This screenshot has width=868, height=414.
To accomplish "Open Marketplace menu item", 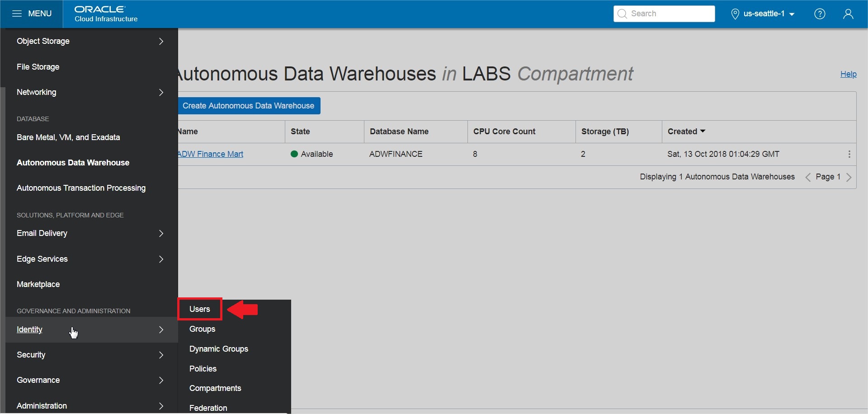I will coord(38,284).
